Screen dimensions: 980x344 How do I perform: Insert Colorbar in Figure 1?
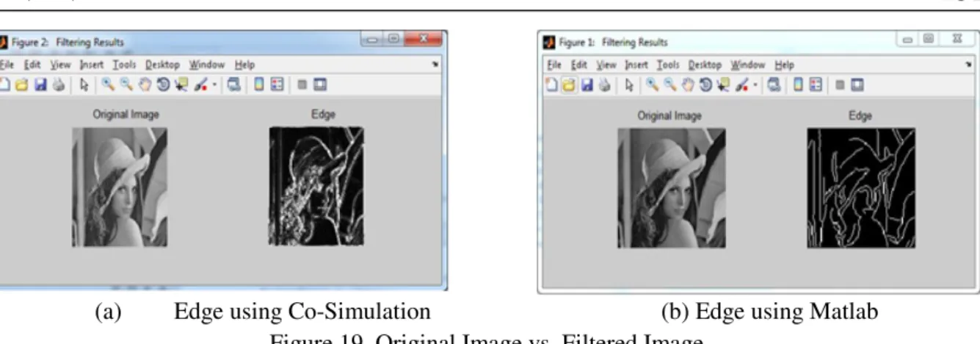[x=799, y=85]
